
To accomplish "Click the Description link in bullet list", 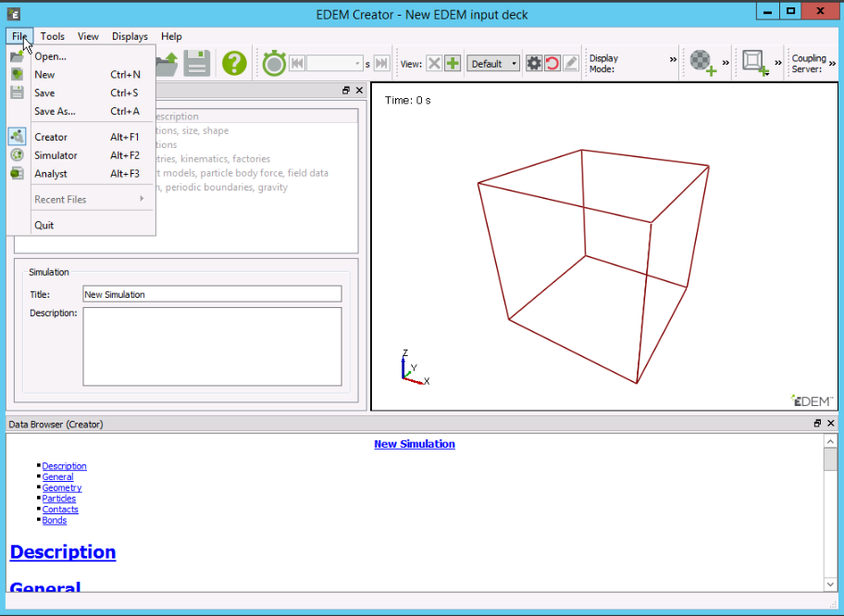I will tap(64, 466).
